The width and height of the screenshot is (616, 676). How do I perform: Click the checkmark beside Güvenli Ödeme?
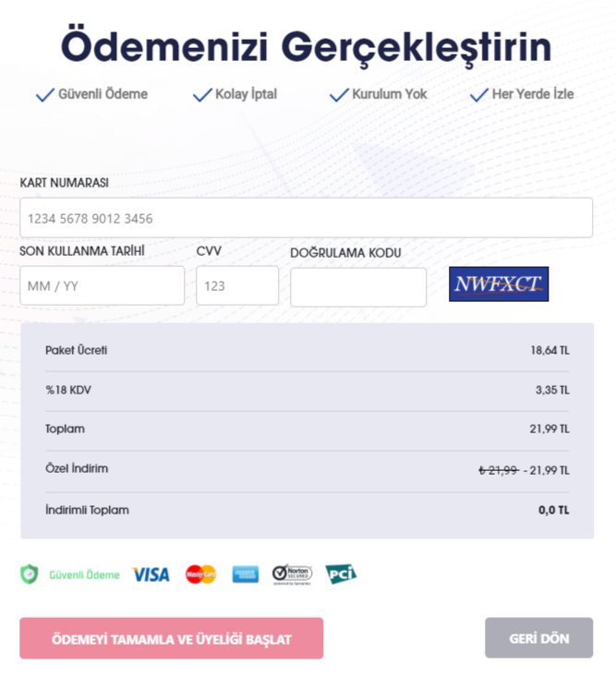45,95
